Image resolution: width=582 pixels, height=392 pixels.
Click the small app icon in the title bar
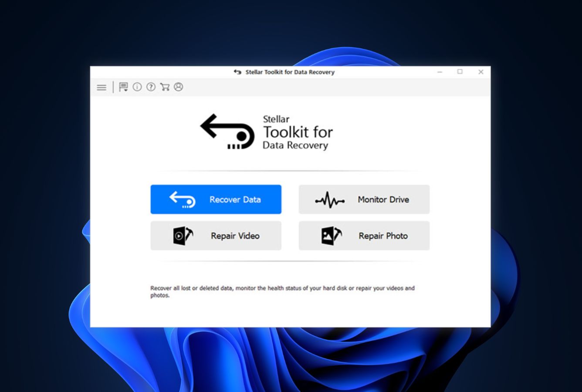click(237, 72)
